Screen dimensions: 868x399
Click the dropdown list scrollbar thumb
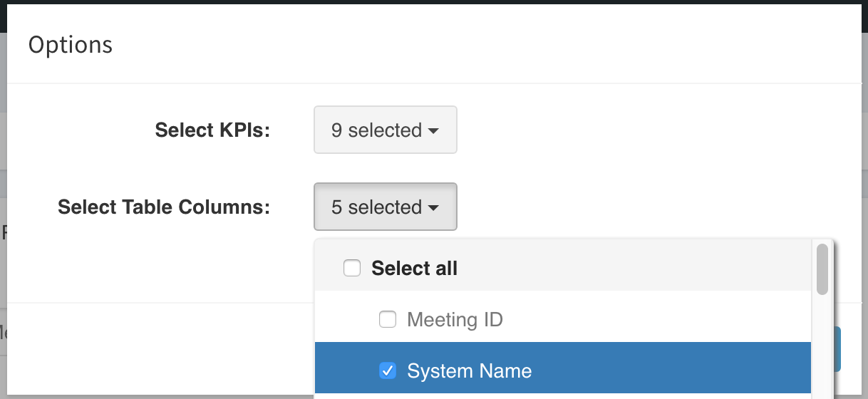[x=822, y=269]
